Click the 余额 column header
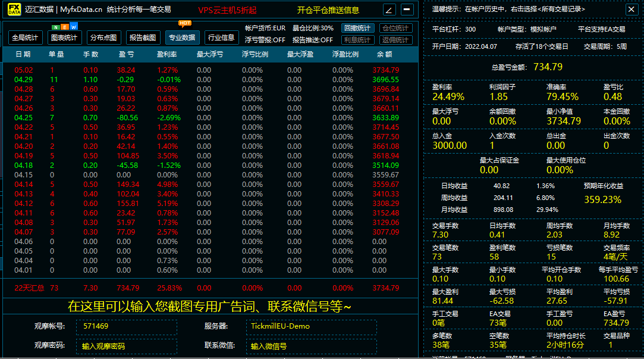644x359 pixels. coord(384,54)
